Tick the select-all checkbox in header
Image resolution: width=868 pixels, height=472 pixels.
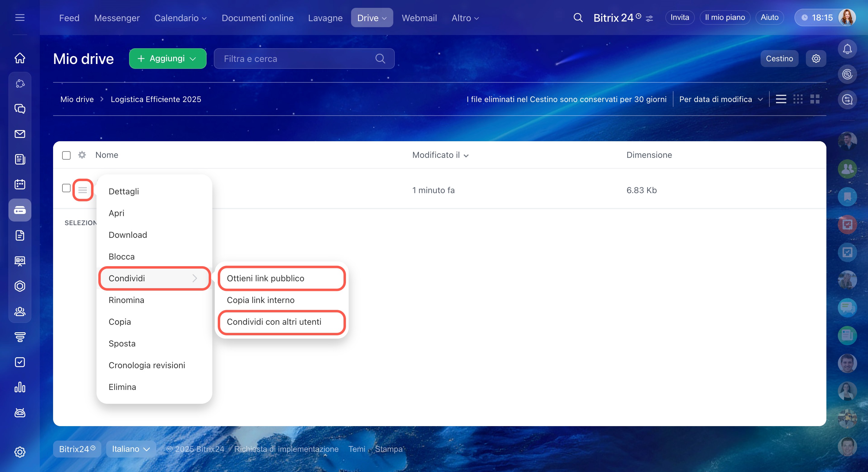(66, 155)
